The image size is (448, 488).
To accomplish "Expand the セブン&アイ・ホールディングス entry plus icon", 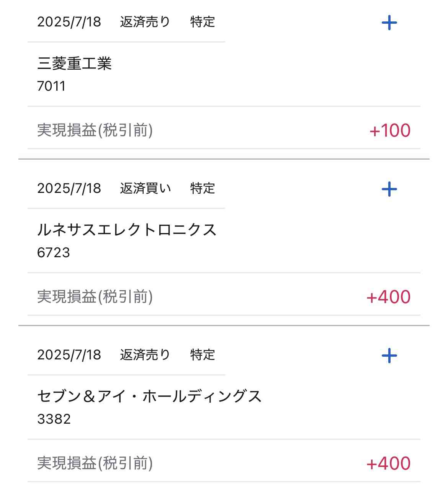I will (x=389, y=356).
